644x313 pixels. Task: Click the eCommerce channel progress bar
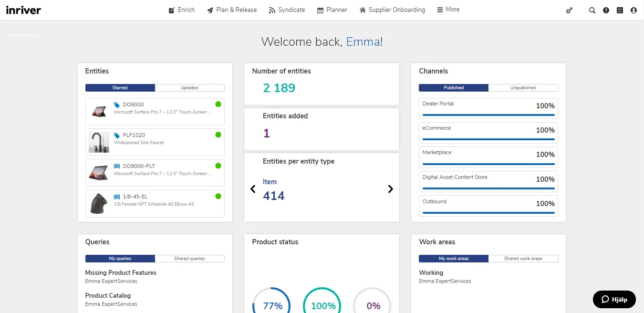pyautogui.click(x=488, y=139)
